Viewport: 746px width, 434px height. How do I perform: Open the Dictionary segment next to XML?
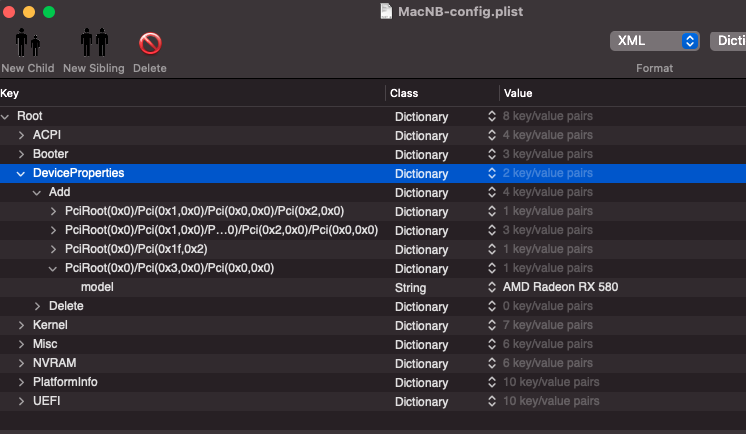click(727, 41)
